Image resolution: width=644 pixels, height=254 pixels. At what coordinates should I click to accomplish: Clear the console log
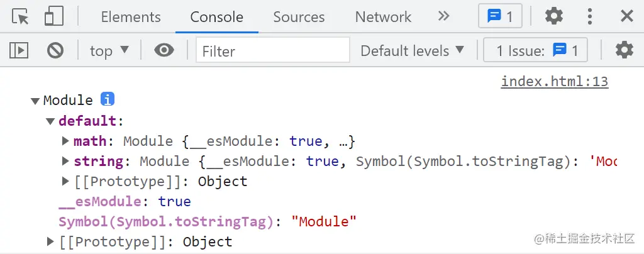55,50
